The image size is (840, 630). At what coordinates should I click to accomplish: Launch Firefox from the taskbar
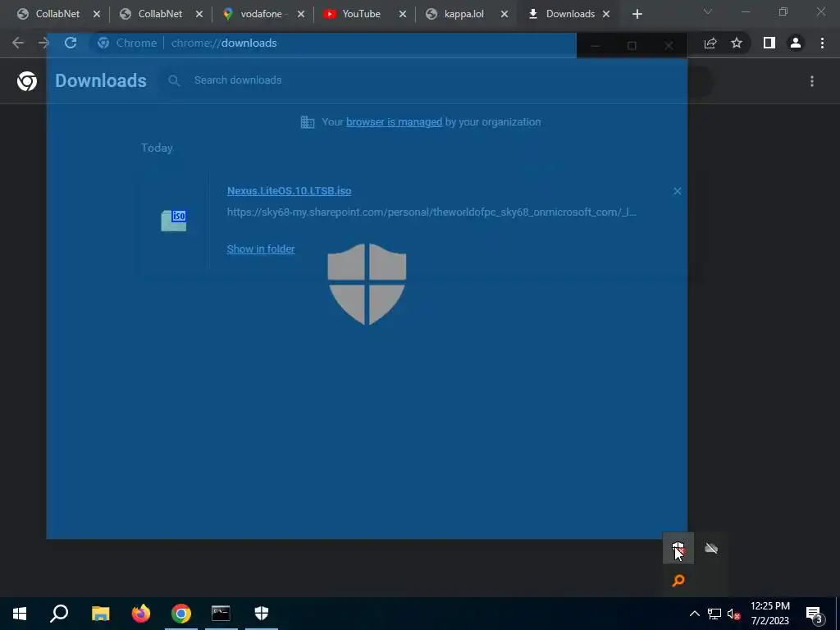pyautogui.click(x=141, y=614)
